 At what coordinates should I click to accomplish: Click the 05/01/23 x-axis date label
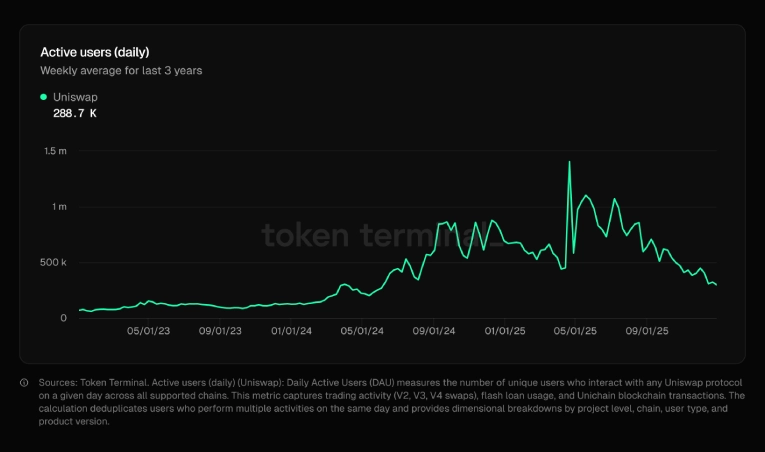pyautogui.click(x=148, y=330)
